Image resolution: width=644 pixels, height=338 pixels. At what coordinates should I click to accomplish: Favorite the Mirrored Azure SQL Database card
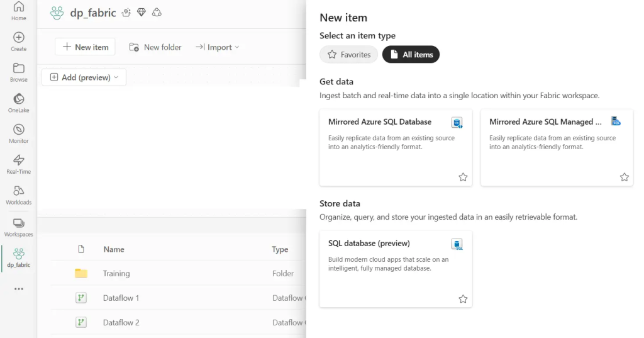click(x=463, y=177)
